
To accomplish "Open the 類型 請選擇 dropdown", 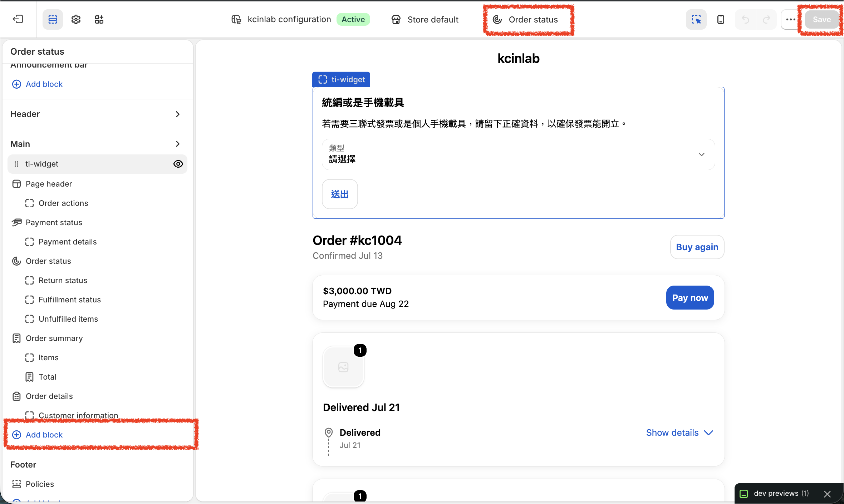I will pos(518,154).
